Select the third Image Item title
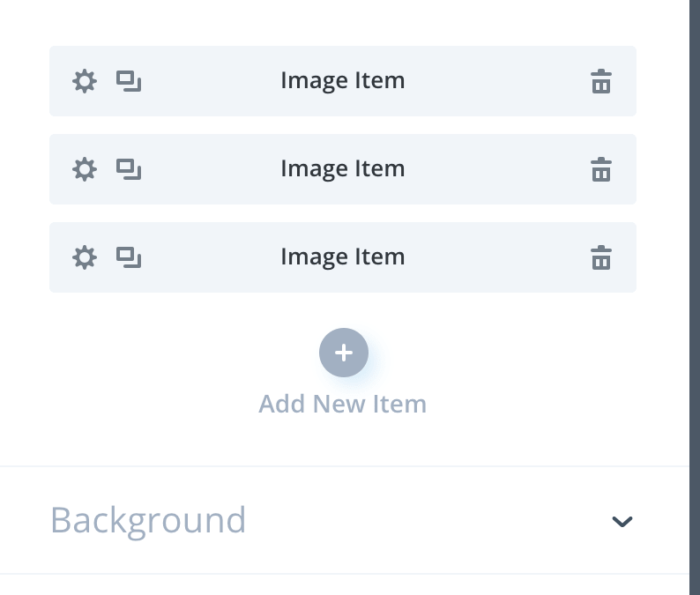Image resolution: width=700 pixels, height=595 pixels. [342, 257]
